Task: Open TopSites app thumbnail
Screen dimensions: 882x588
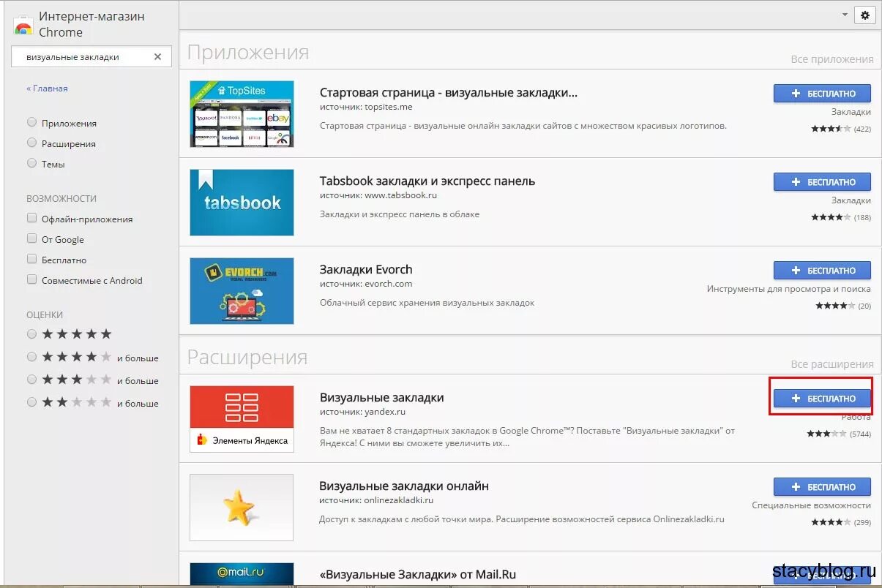Action: 242,113
